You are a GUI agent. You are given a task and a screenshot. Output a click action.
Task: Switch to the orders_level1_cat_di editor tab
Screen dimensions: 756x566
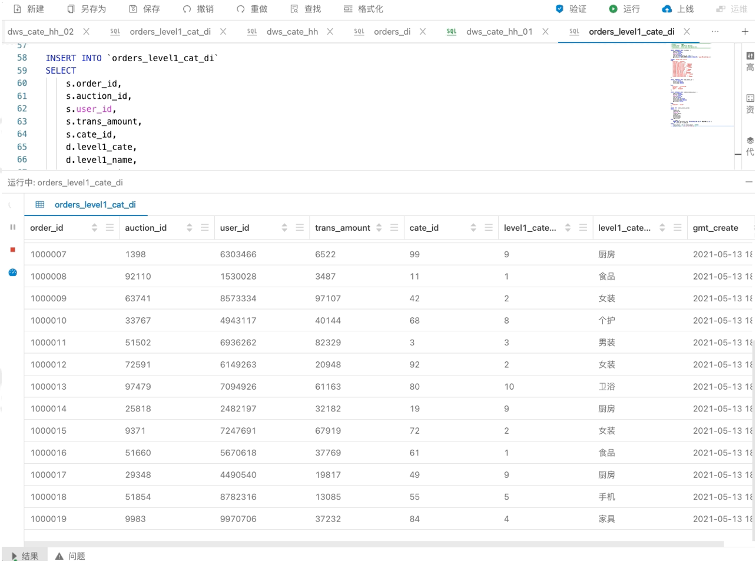pyautogui.click(x=170, y=31)
